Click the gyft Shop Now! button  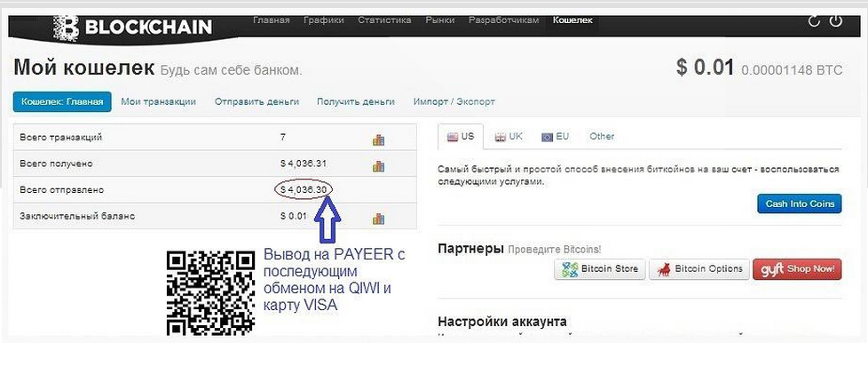coord(797,269)
